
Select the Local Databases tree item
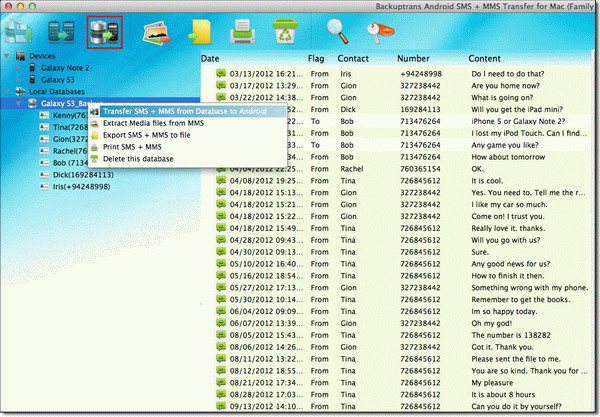click(57, 92)
